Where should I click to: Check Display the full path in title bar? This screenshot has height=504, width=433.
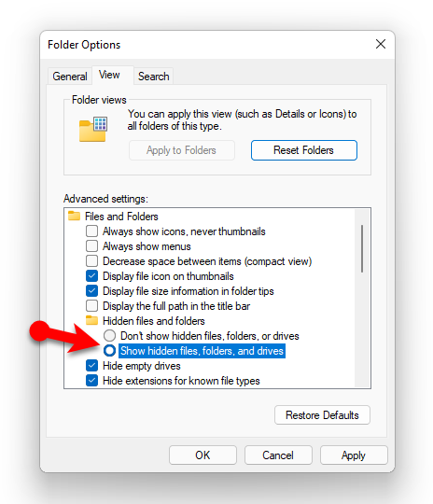[x=92, y=306]
